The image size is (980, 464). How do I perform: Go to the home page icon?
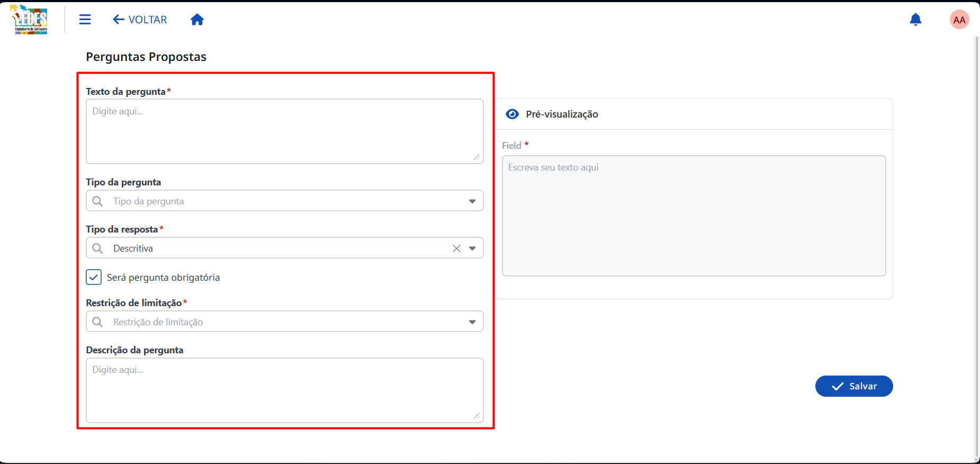[x=197, y=20]
